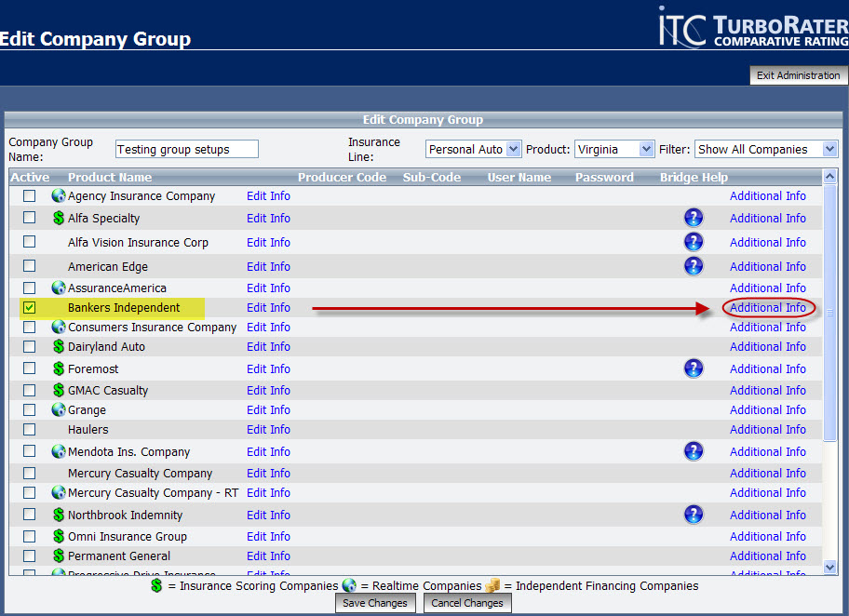Viewport: 849px width, 616px height.
Task: Enable the Haulers checkbox
Action: click(29, 429)
